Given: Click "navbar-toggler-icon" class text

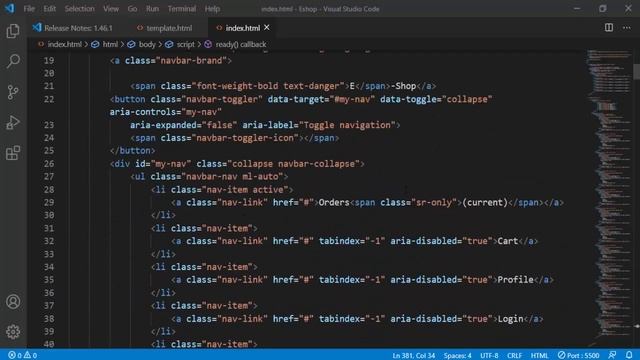Looking at the screenshot, I should click(245, 138).
